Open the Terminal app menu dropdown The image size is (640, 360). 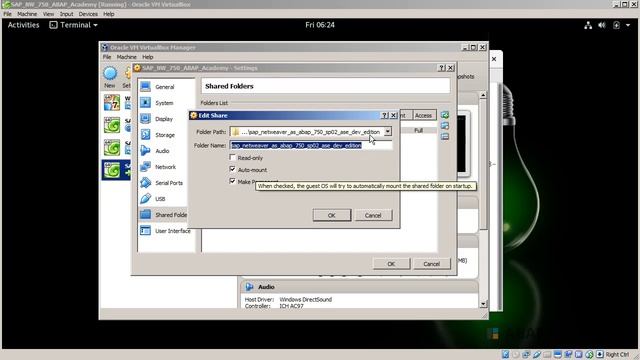tap(73, 25)
